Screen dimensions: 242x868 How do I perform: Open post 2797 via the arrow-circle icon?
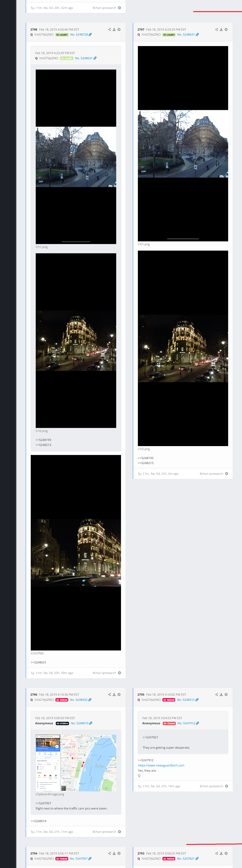pos(226,30)
